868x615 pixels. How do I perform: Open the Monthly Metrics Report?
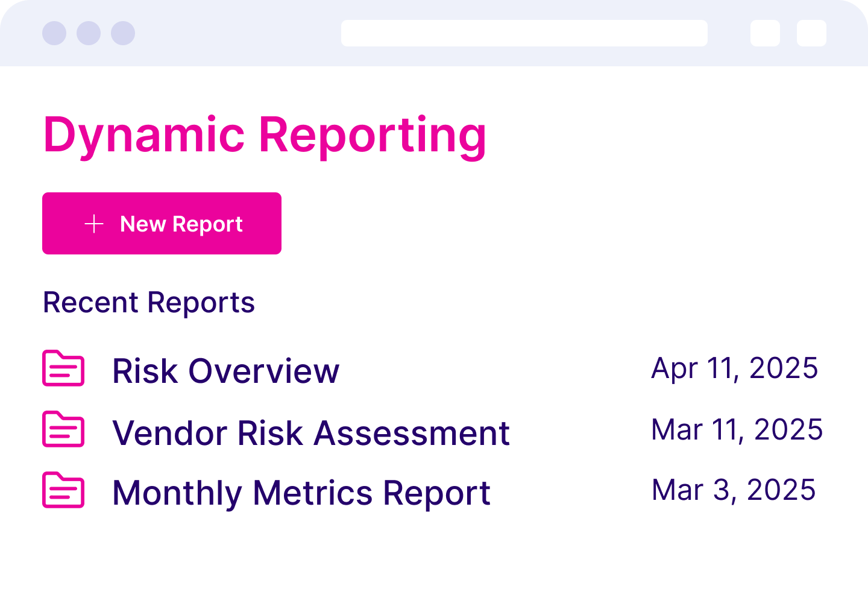tap(301, 493)
